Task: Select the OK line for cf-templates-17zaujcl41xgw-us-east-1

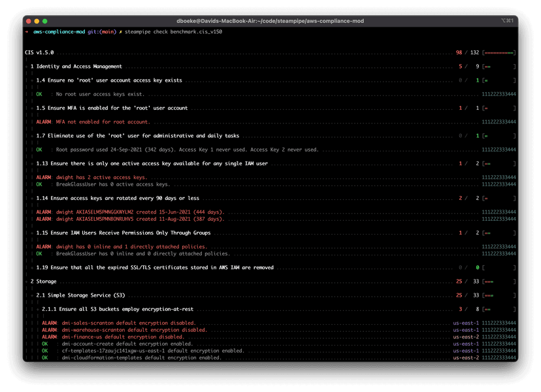Action: 144,350
